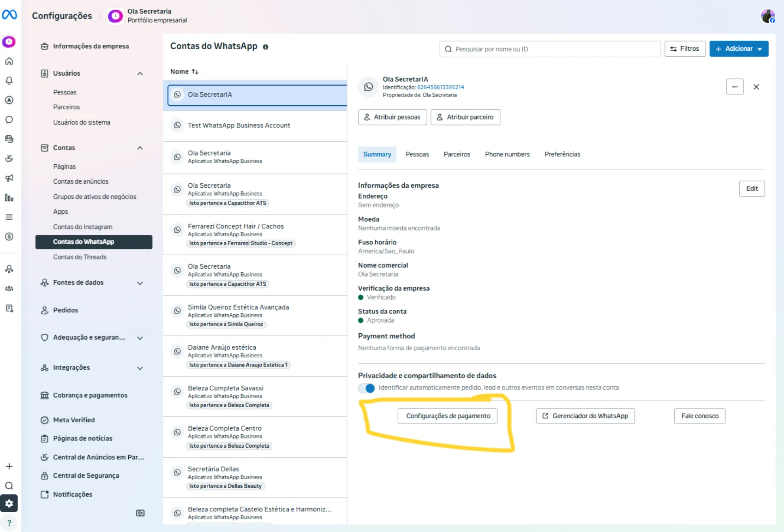784x532 pixels.
Task: Click the handshake partner icon in the left rail
Action: click(9, 159)
